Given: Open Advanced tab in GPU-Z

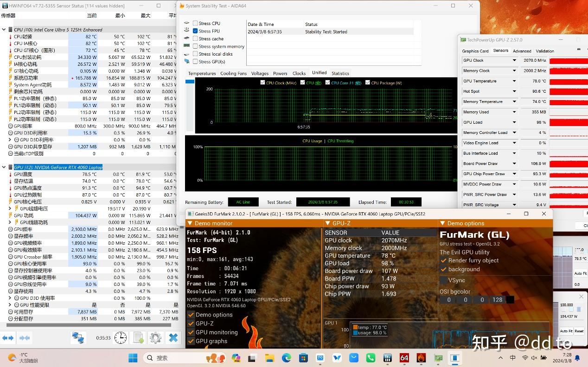Looking at the screenshot, I should click(522, 51).
